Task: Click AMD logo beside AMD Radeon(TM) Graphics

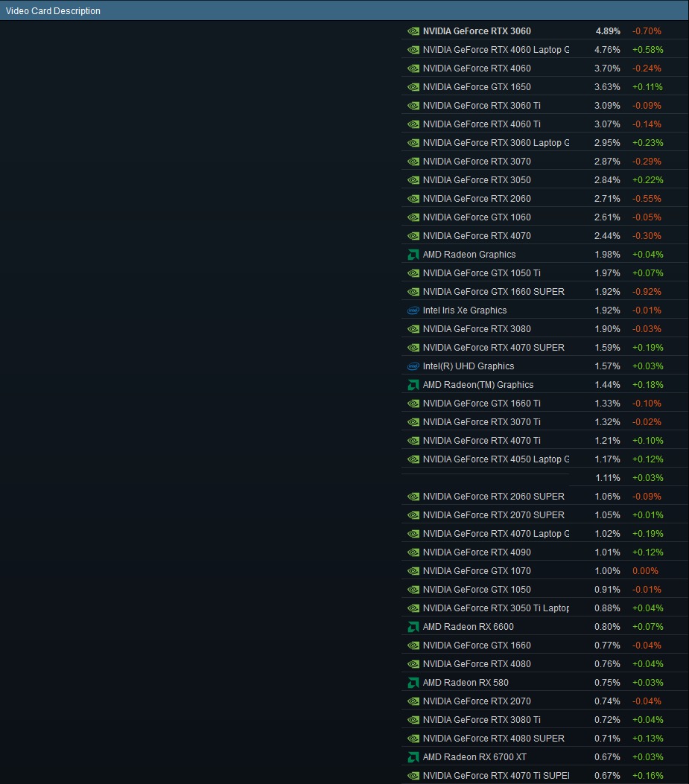Action: point(413,384)
